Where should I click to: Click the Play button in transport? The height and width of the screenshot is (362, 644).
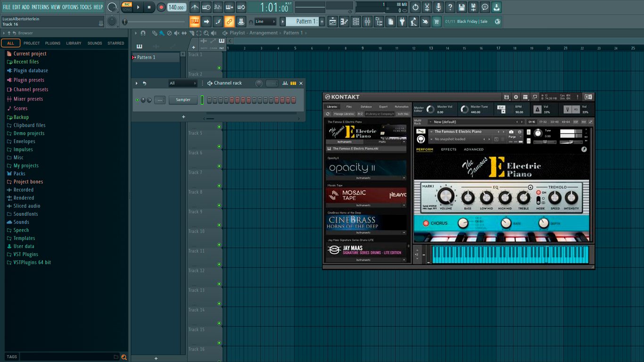point(138,7)
